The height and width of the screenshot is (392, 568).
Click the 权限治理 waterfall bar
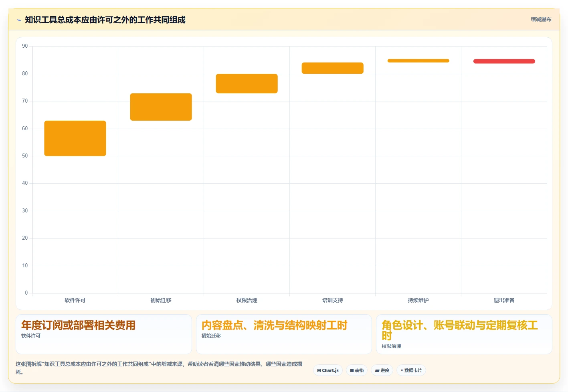pos(247,83)
